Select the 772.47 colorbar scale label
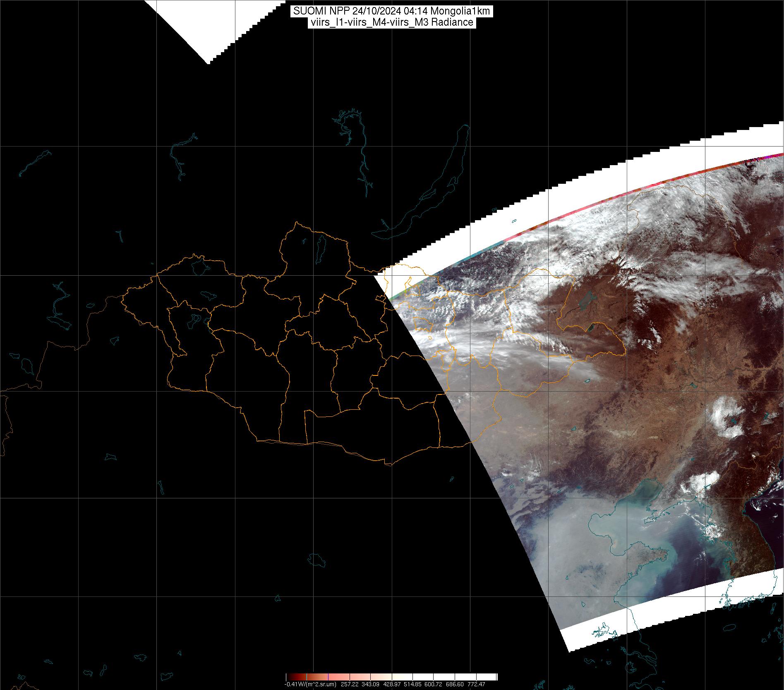784x690 pixels. (476, 685)
